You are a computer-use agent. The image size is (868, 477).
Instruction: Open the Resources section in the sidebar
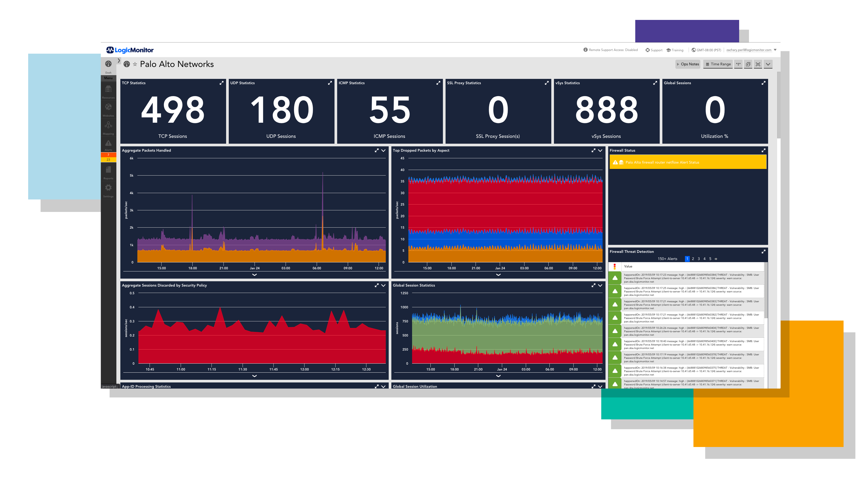108,91
